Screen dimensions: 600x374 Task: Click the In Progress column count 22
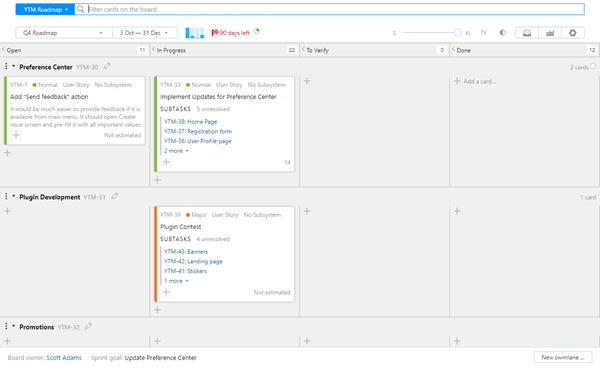click(x=292, y=50)
